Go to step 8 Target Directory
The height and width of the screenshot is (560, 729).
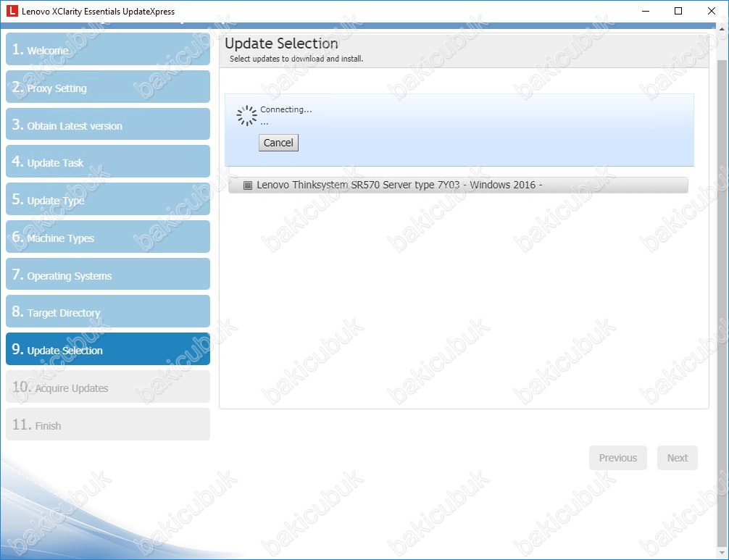[108, 312]
